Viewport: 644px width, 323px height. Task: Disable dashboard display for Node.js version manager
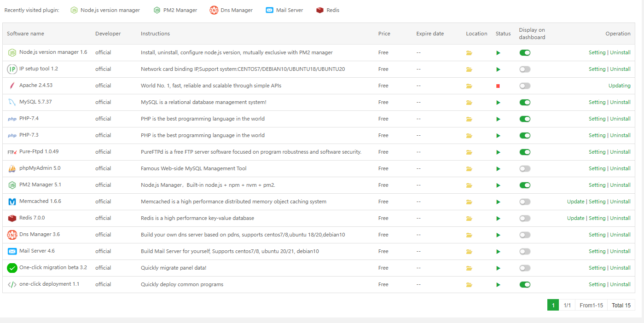click(525, 52)
